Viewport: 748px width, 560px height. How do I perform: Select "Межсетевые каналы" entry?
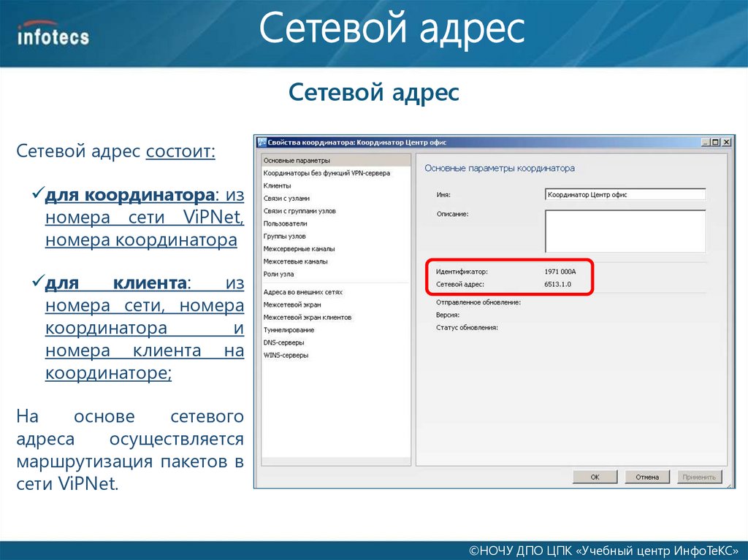point(296,261)
